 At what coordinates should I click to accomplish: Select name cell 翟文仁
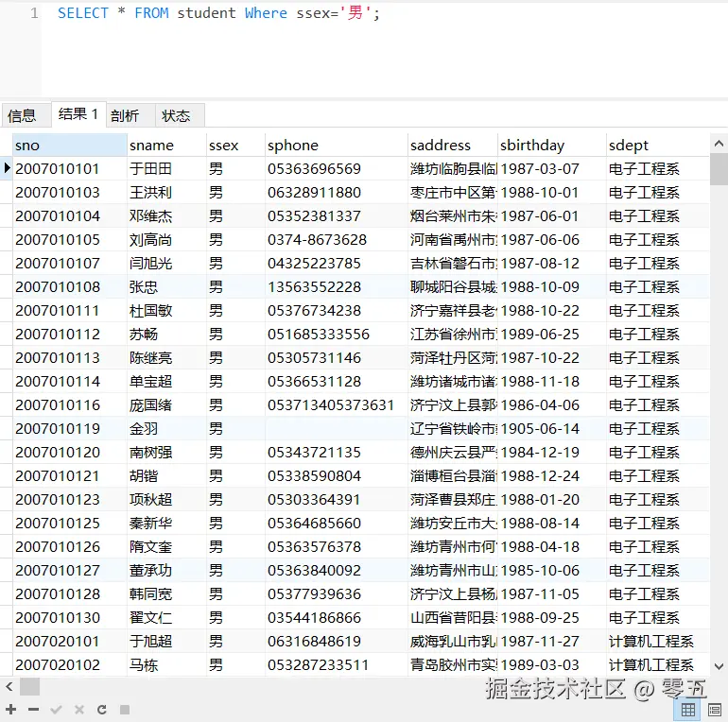(166, 618)
